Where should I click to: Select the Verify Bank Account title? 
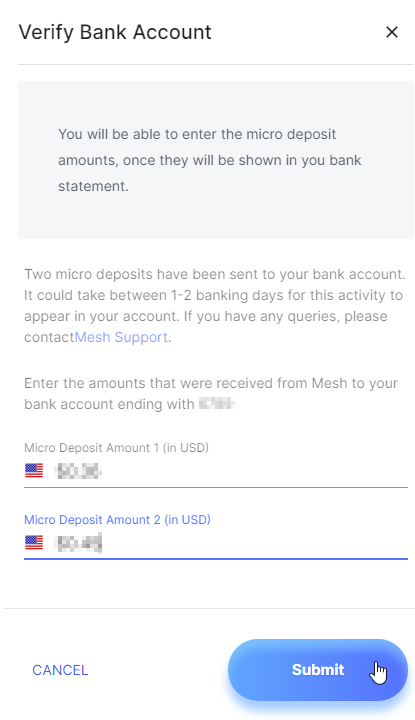tap(115, 32)
